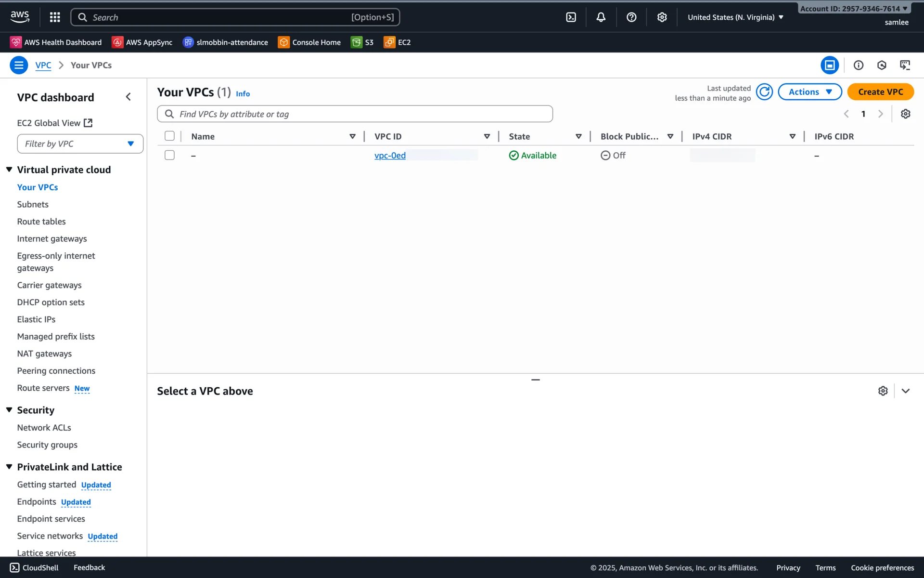Image resolution: width=924 pixels, height=578 pixels.
Task: Open the AWS services grid menu
Action: (55, 17)
